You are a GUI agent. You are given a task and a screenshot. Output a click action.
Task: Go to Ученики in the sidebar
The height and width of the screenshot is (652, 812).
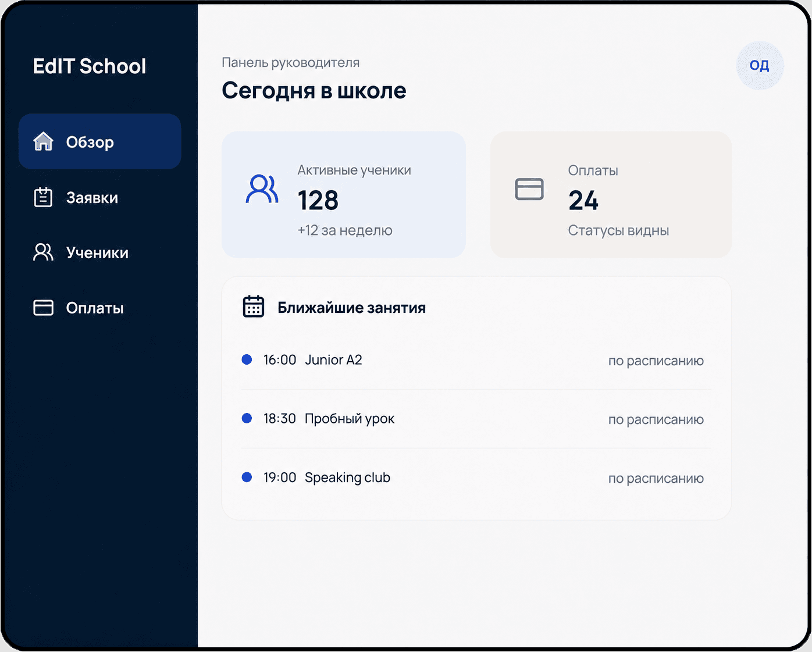point(100,252)
